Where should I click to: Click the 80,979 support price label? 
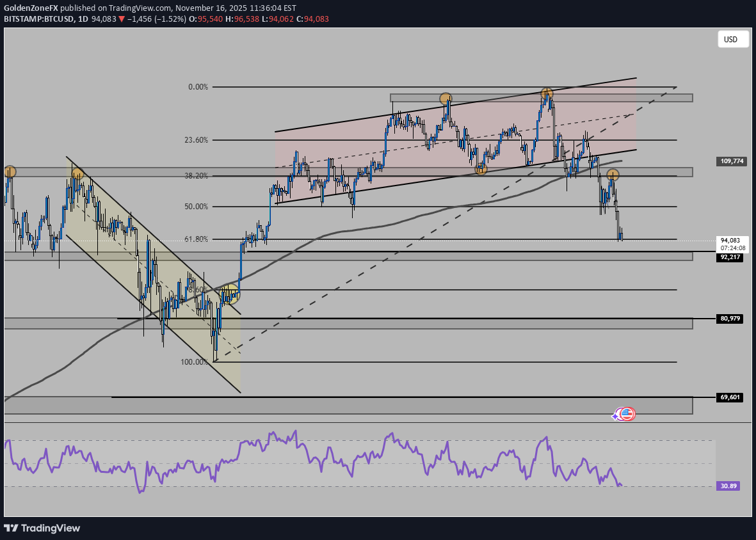[730, 318]
